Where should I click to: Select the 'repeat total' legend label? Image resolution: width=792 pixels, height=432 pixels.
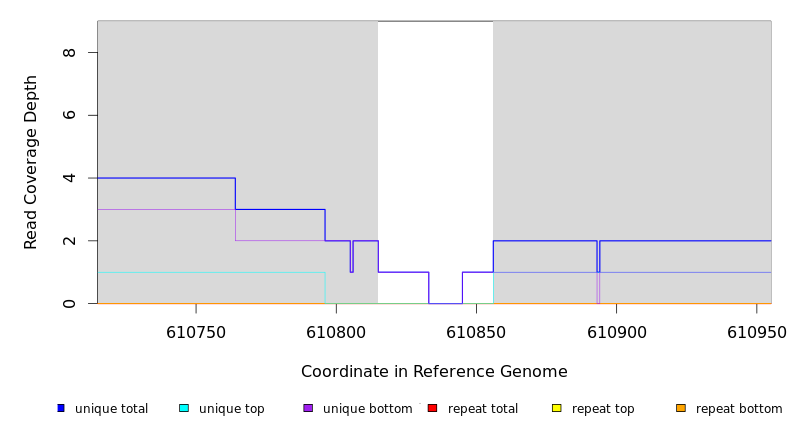[x=483, y=409]
